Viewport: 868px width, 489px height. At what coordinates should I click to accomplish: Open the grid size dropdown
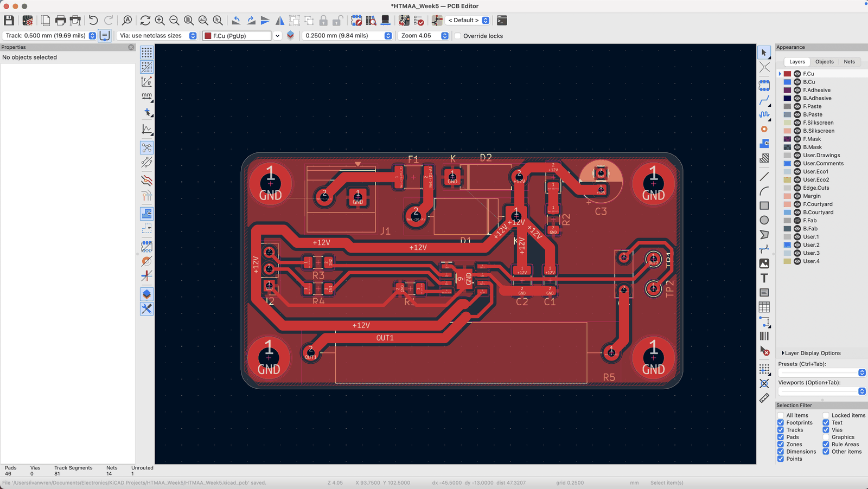click(x=347, y=36)
